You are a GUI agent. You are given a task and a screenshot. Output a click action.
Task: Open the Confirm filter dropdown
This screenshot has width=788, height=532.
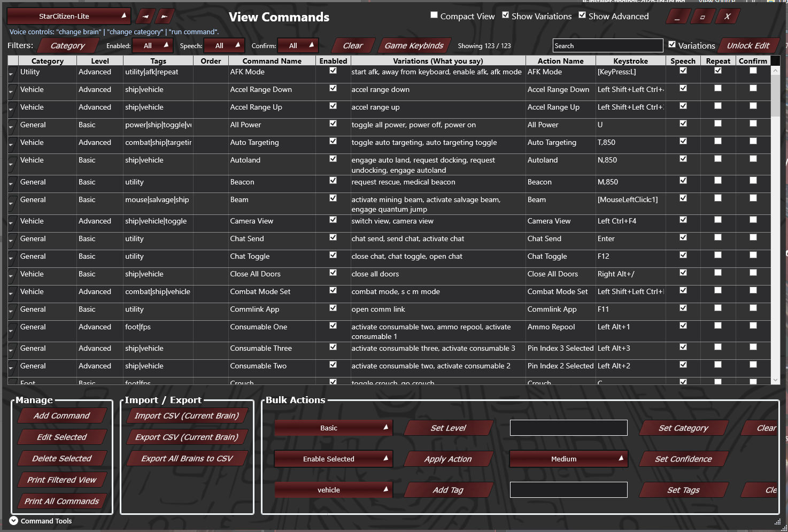pyautogui.click(x=298, y=45)
